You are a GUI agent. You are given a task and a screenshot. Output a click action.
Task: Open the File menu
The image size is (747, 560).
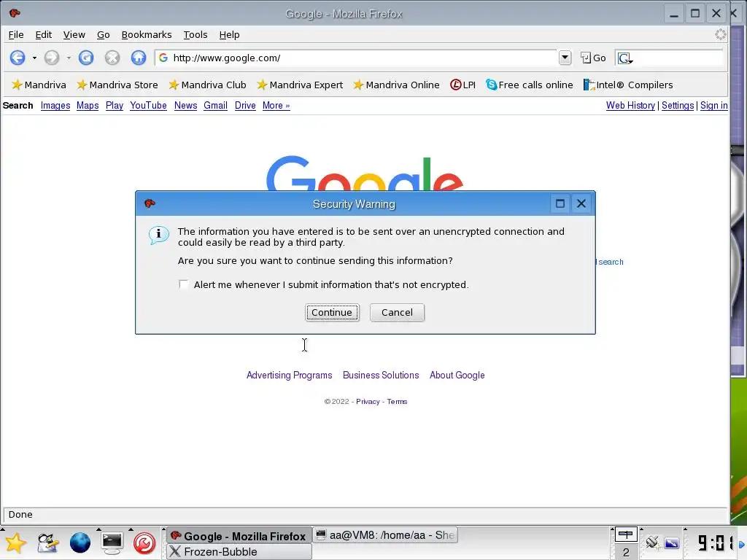[16, 35]
